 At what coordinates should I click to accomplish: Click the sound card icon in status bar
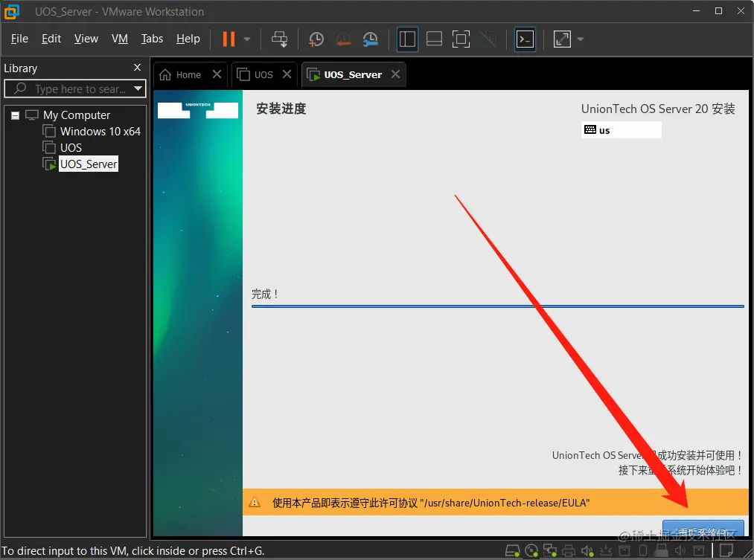[587, 550]
